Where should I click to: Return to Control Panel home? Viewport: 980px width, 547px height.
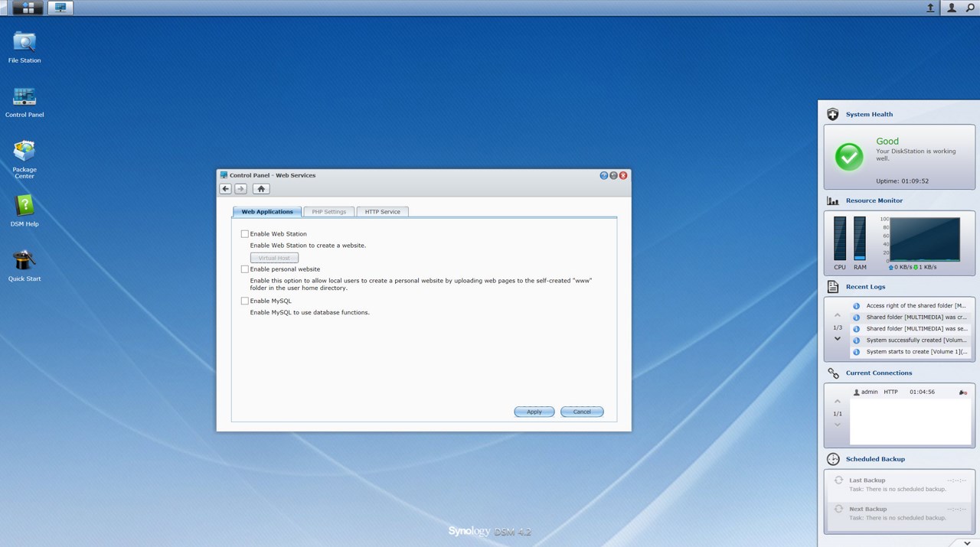pos(261,189)
